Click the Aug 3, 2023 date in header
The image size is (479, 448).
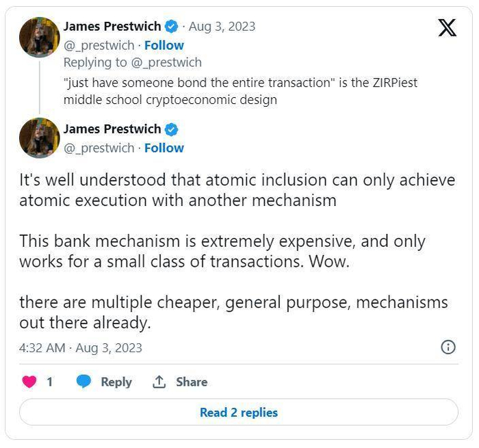click(x=222, y=27)
